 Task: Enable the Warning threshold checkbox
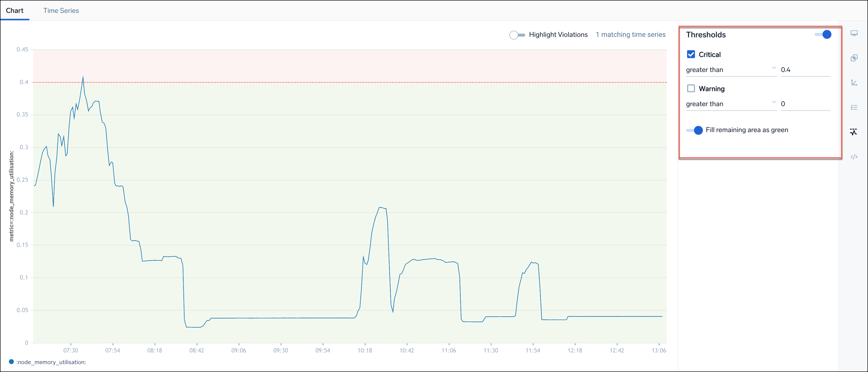(x=691, y=88)
